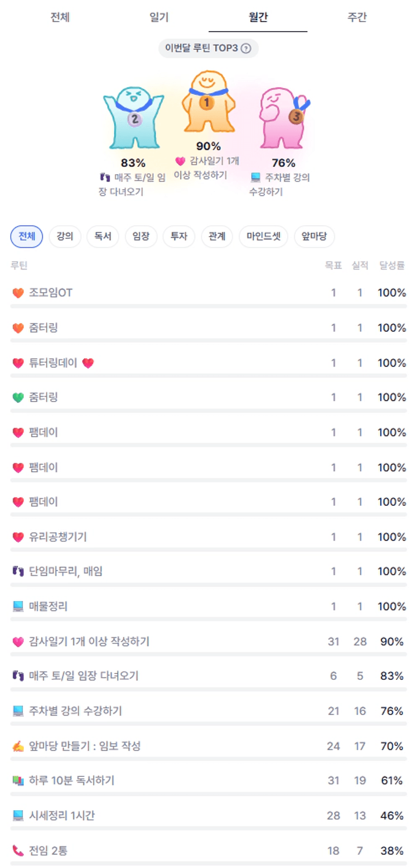
Task: Click the 달성률 column header
Action: pyautogui.click(x=392, y=266)
